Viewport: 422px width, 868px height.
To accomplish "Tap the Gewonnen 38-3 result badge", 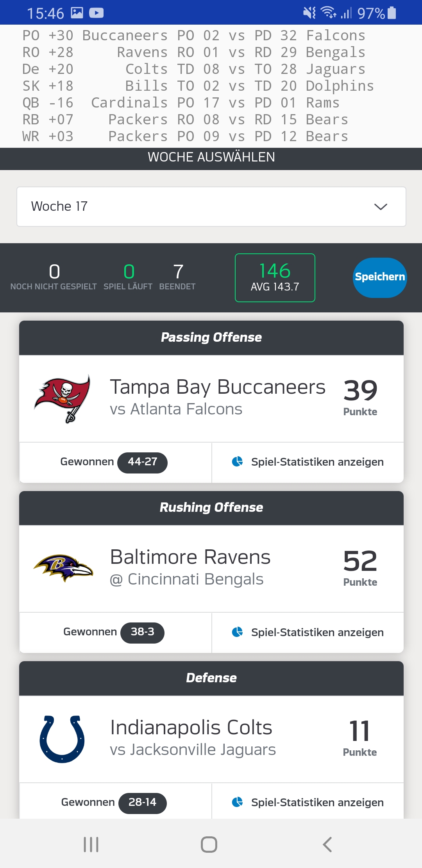I will (x=142, y=632).
